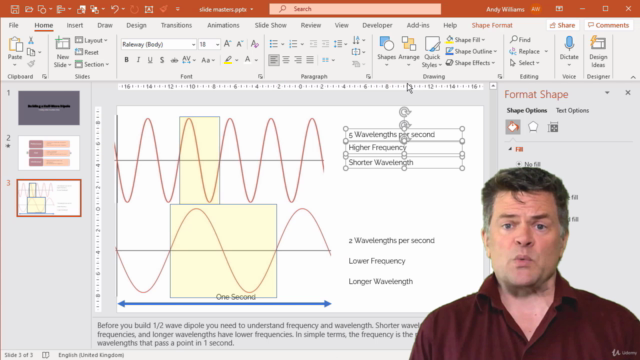Click the Save icon in the quick access toolbar
Viewport: 640px width, 360px height.
(x=15, y=9)
